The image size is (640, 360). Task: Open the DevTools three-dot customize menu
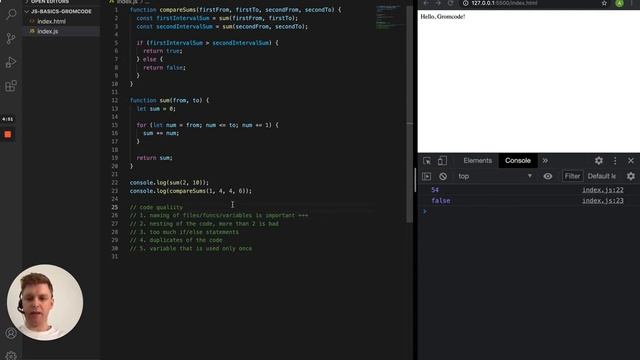pyautogui.click(x=615, y=161)
